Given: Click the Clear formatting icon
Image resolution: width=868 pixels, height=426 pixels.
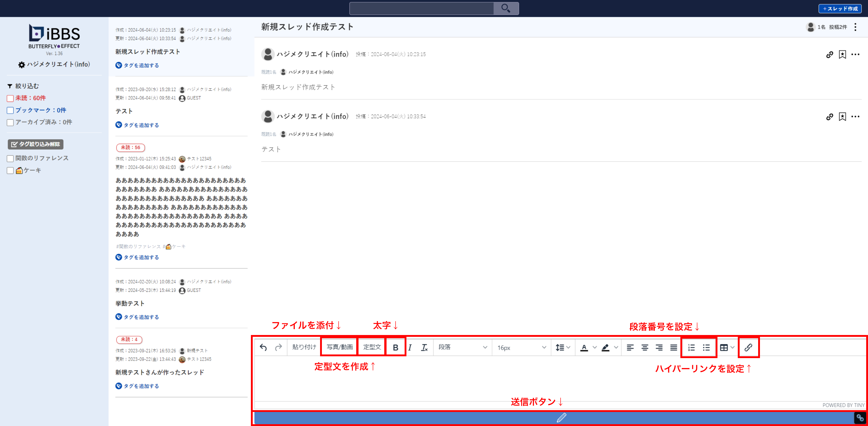Looking at the screenshot, I should (x=424, y=347).
